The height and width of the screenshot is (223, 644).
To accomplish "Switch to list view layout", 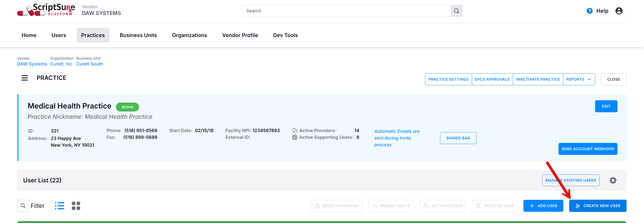I will pos(60,206).
